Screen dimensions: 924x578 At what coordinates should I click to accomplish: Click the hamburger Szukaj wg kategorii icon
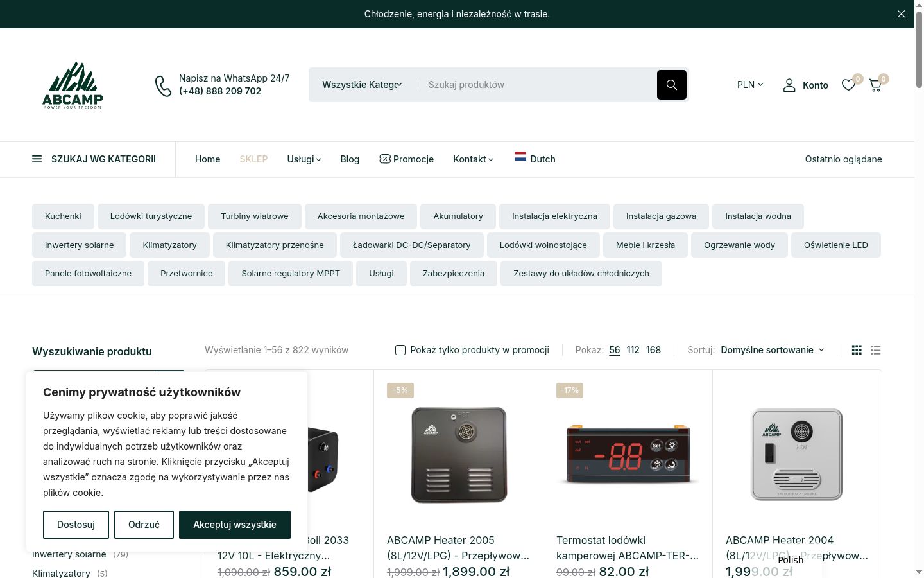[x=37, y=159]
